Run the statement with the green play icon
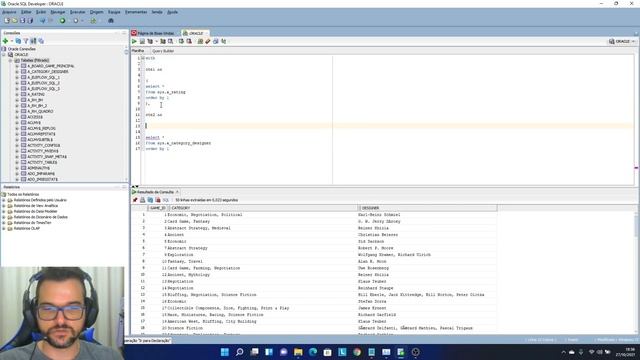640x360 pixels. point(134,41)
